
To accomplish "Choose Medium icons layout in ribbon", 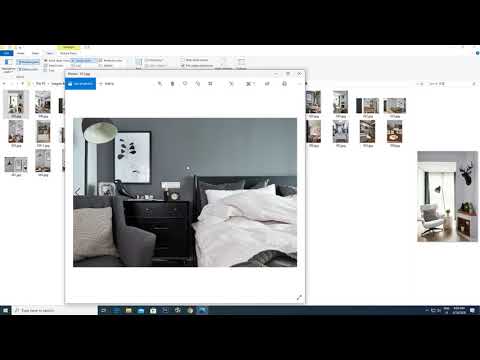I will click(x=111, y=61).
